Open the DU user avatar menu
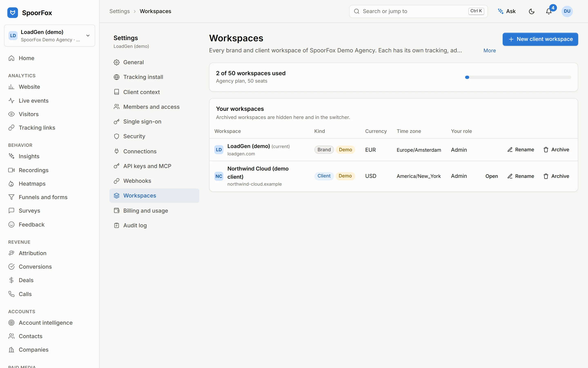The image size is (588, 368). click(x=567, y=11)
